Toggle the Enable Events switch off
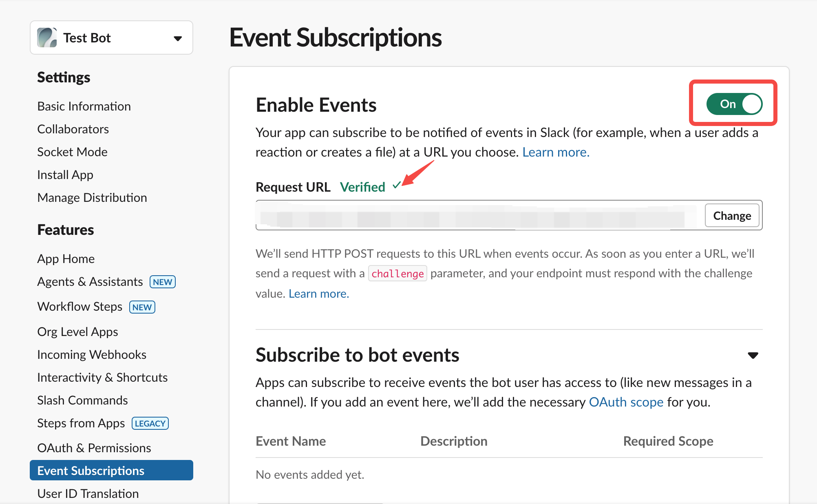This screenshot has height=504, width=817. pos(734,104)
